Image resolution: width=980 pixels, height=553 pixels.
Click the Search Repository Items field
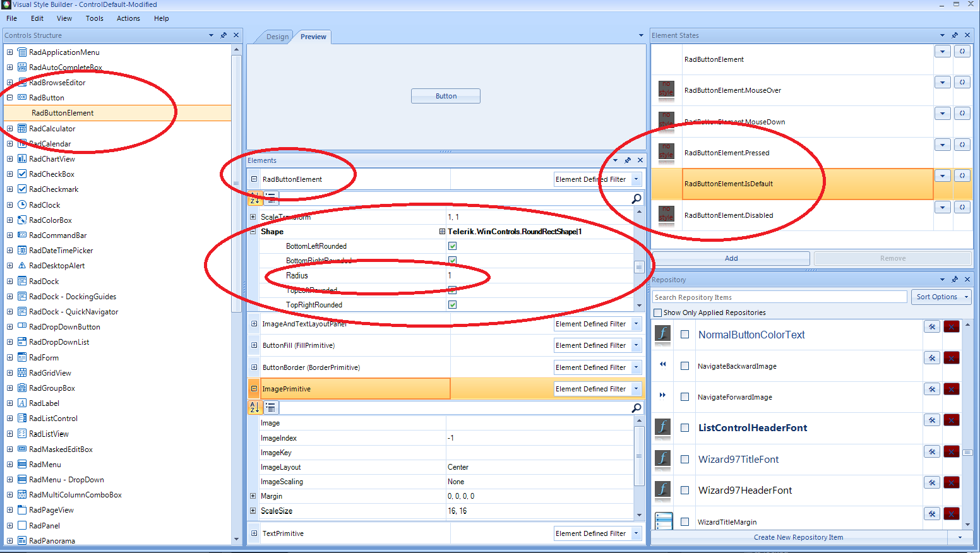tap(780, 297)
